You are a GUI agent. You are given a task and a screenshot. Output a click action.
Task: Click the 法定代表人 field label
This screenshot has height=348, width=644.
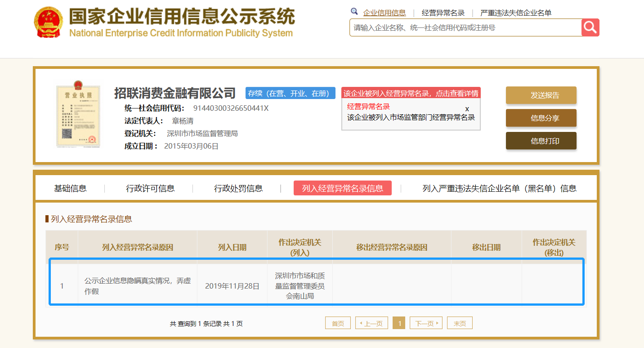[x=144, y=121]
